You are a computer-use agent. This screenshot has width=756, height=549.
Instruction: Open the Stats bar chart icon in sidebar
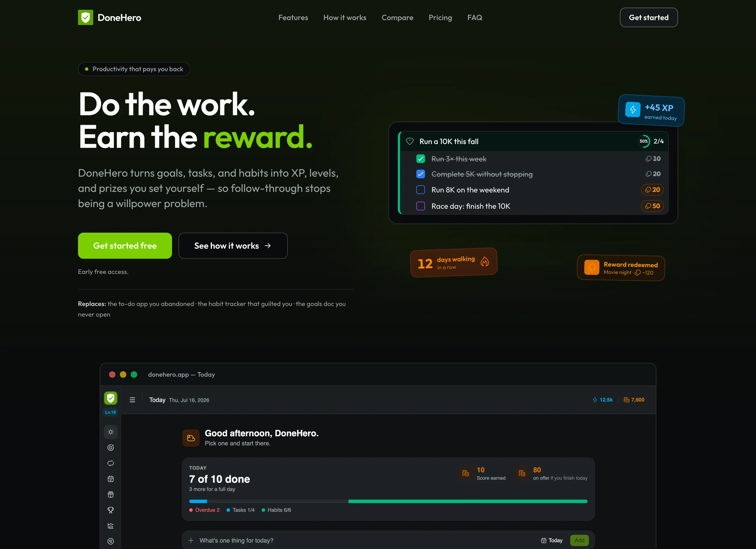pos(111,526)
